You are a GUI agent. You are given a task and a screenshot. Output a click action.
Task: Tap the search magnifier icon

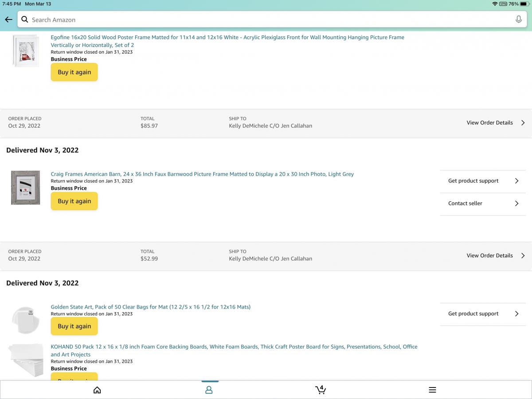(25, 20)
